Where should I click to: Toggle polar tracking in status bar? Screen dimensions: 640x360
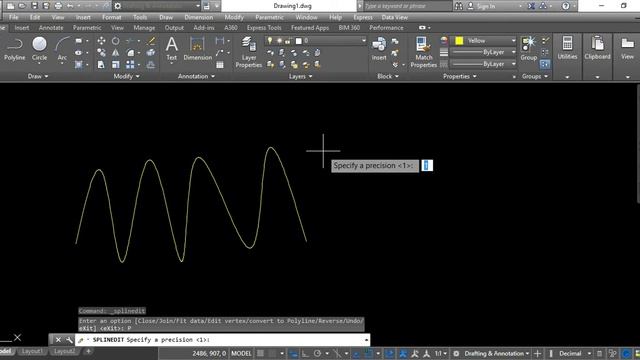point(318,353)
